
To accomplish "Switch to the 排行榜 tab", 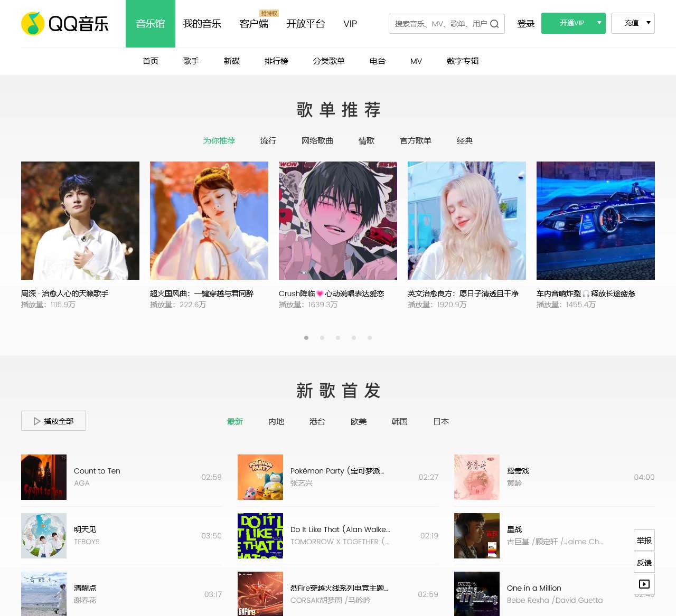I will click(276, 61).
